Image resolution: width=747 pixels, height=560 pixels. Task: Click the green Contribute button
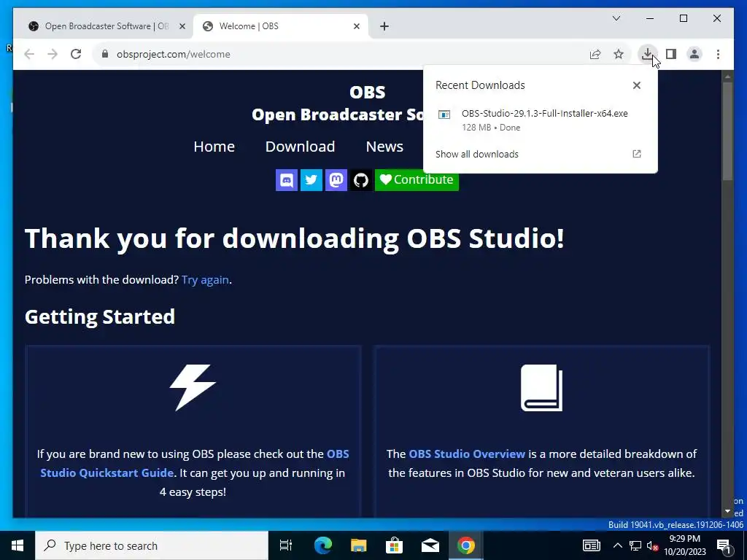click(x=417, y=180)
